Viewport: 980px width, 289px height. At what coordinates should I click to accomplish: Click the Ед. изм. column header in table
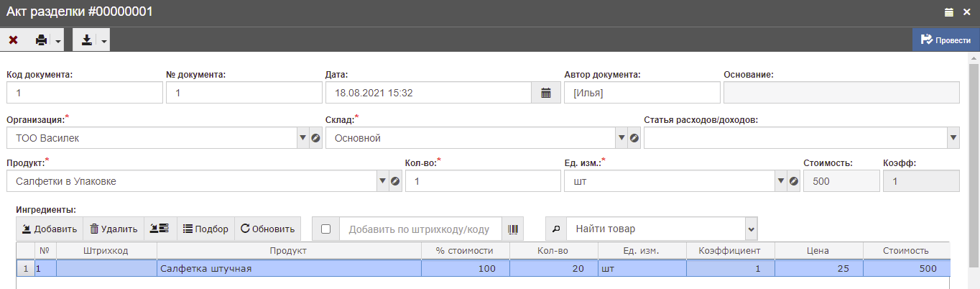(x=642, y=250)
